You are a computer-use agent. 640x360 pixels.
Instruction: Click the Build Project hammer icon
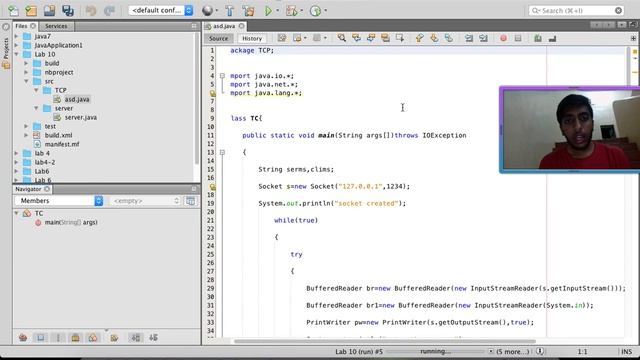coord(229,11)
